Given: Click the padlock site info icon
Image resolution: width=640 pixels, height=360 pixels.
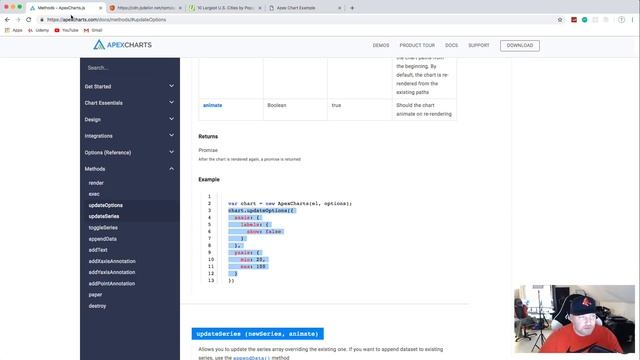Looking at the screenshot, I should click(x=42, y=20).
